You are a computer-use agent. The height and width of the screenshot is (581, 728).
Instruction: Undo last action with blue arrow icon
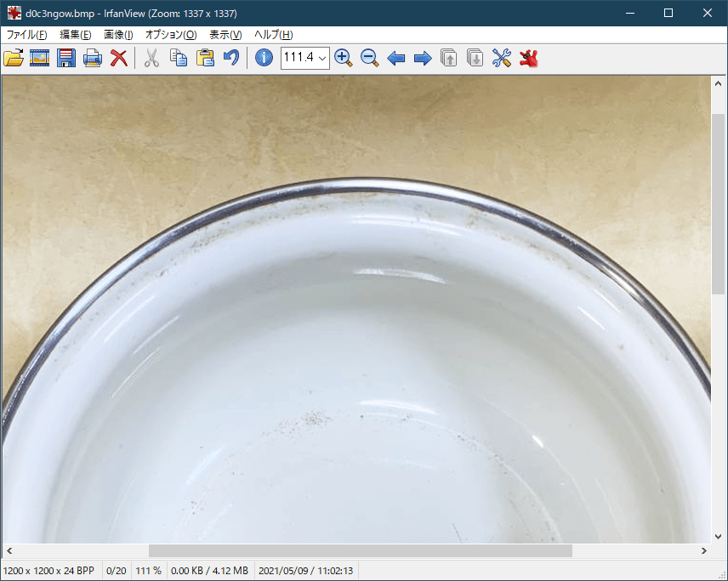(x=231, y=58)
